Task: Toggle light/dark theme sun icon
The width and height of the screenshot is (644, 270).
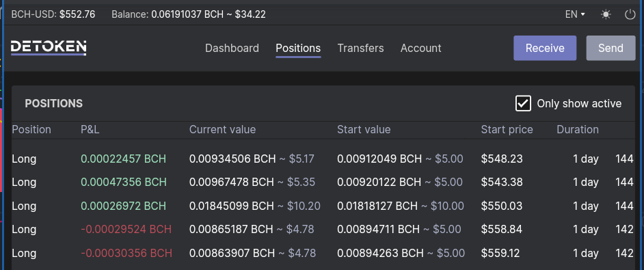Action: pyautogui.click(x=606, y=15)
